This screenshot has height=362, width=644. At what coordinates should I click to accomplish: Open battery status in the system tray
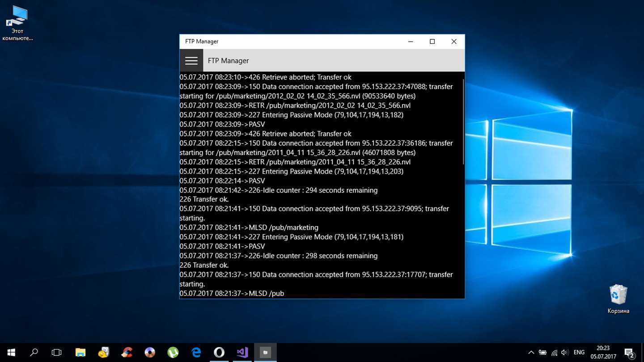coord(542,353)
